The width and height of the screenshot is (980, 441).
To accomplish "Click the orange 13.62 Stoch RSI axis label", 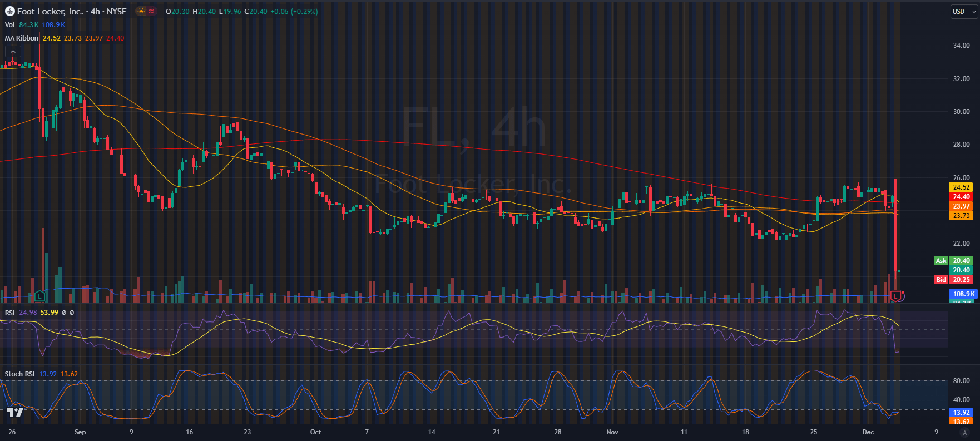I will [961, 422].
